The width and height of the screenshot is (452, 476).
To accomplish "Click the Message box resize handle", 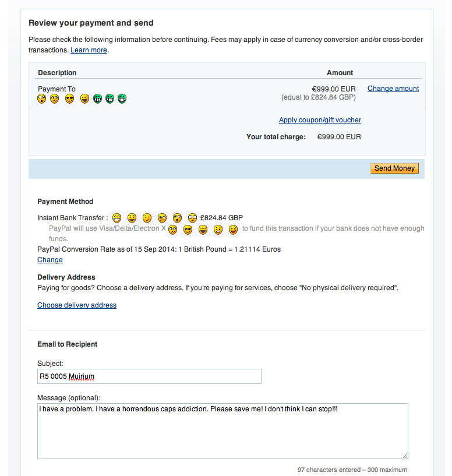I will coord(405,456).
